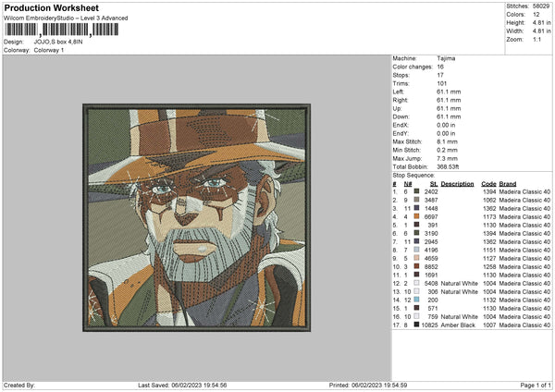Click the Machine value Tajima
This screenshot has width=555, height=392.
pos(445,58)
